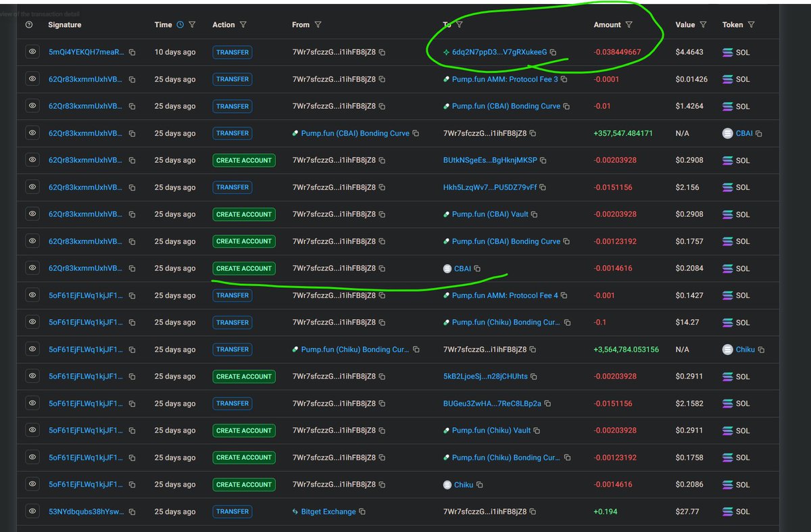Image resolution: width=811 pixels, height=532 pixels.
Task: Copy Pump.fun (Chiku) Vault address
Action: pyautogui.click(x=537, y=431)
